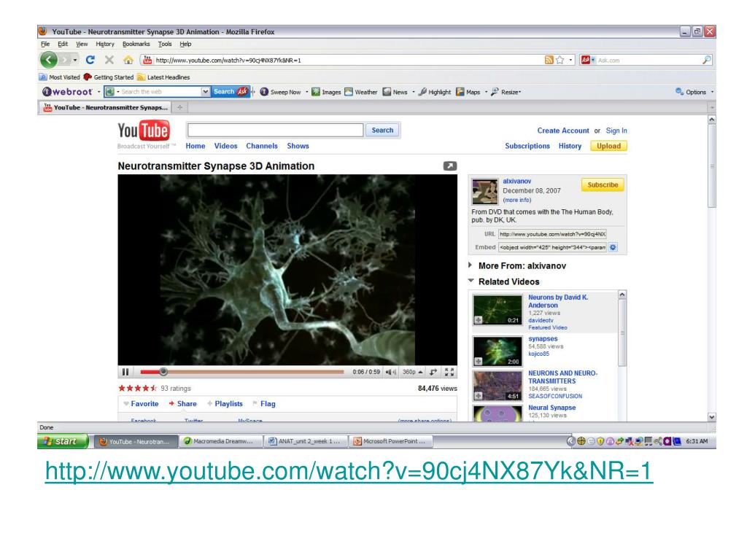Image resolution: width=747 pixels, height=560 pixels.
Task: Open the File menu
Action: pyautogui.click(x=45, y=44)
